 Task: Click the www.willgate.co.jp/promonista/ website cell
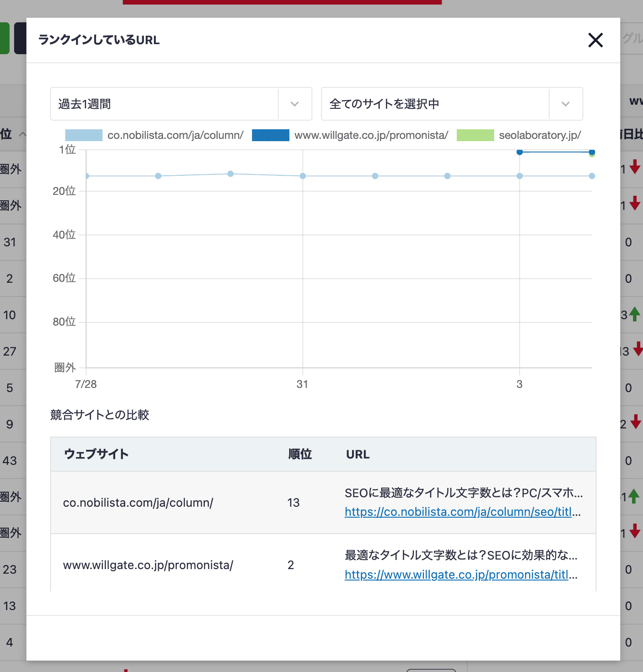pyautogui.click(x=148, y=565)
